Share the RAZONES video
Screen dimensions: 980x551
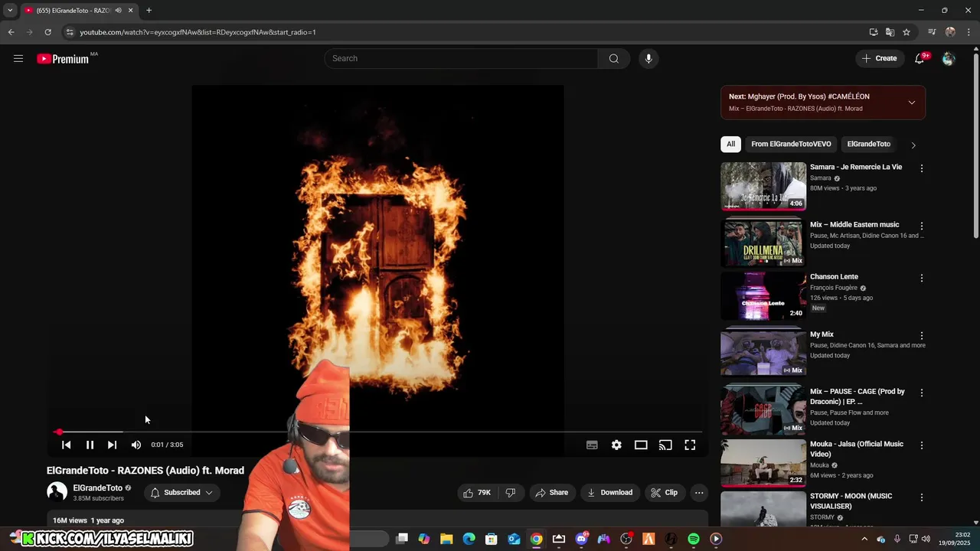tap(552, 493)
